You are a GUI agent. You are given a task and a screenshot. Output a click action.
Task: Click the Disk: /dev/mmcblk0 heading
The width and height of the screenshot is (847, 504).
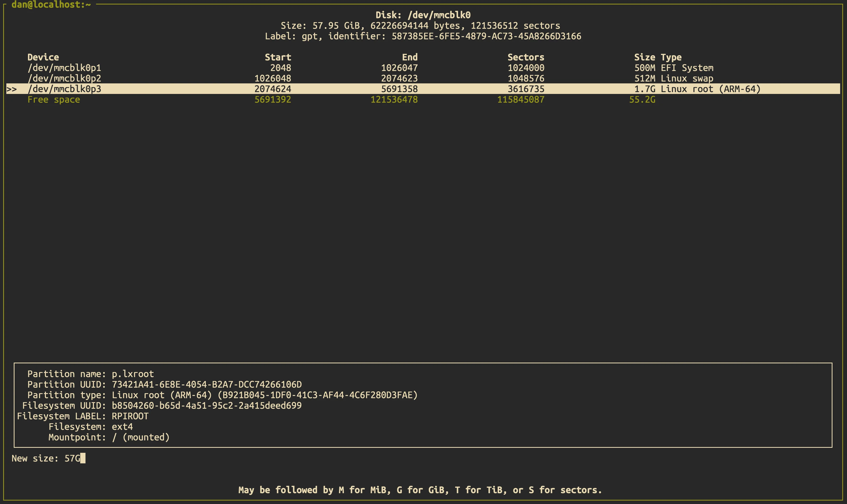[x=423, y=15]
